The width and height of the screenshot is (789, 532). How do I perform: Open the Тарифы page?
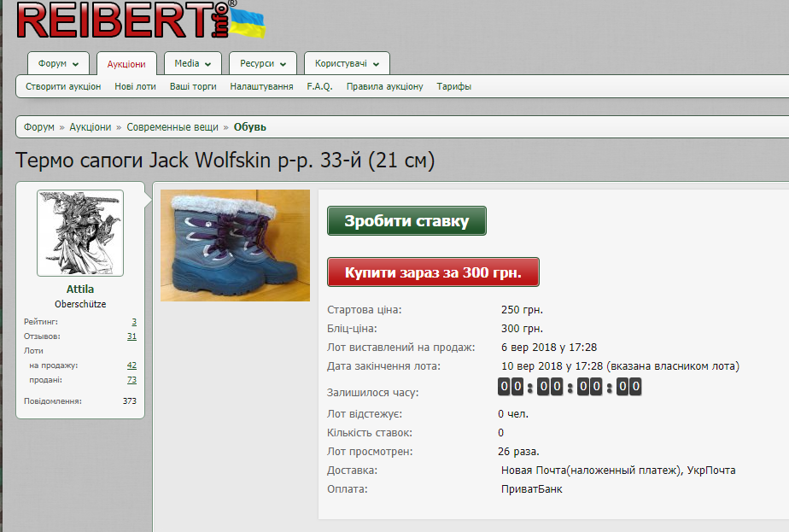(454, 86)
